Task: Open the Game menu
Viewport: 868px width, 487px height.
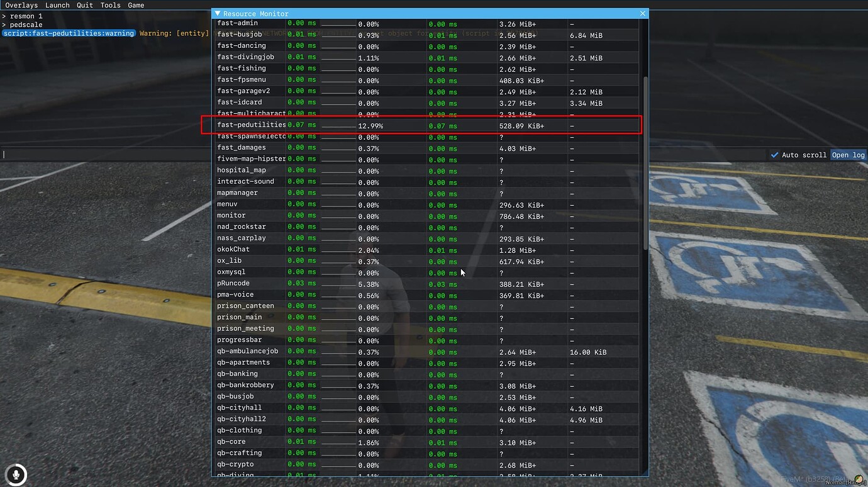Action: [136, 5]
